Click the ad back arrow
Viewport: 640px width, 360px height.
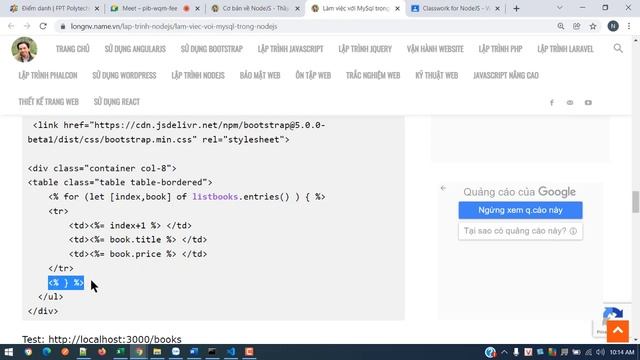[x=443, y=188]
